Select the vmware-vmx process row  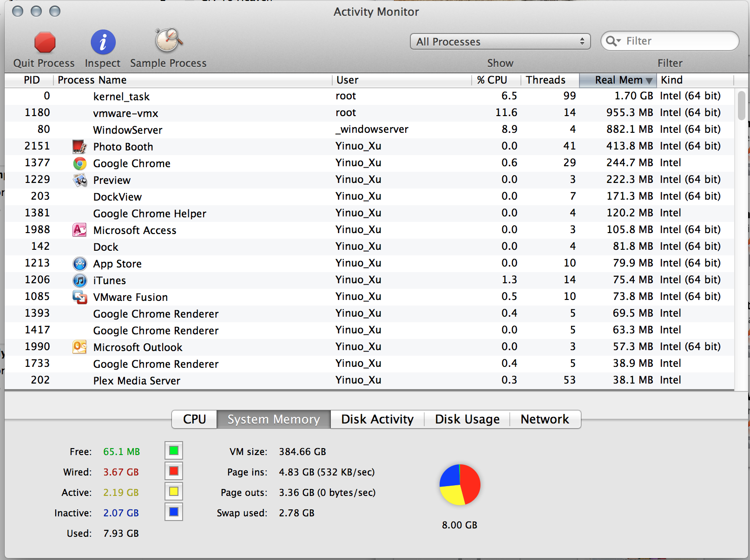click(370, 113)
